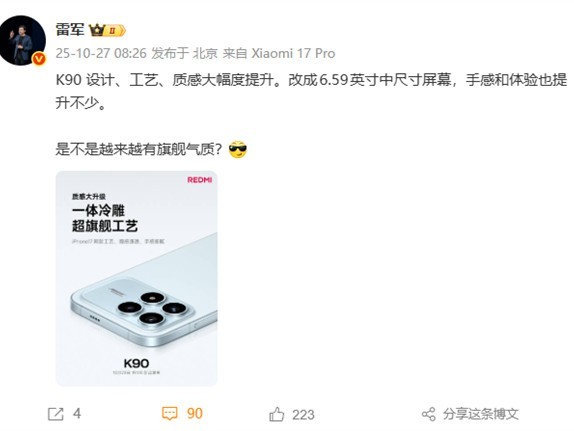Open the post timestamp 25-10-27 08:26
This screenshot has height=431, width=574.
[x=101, y=53]
